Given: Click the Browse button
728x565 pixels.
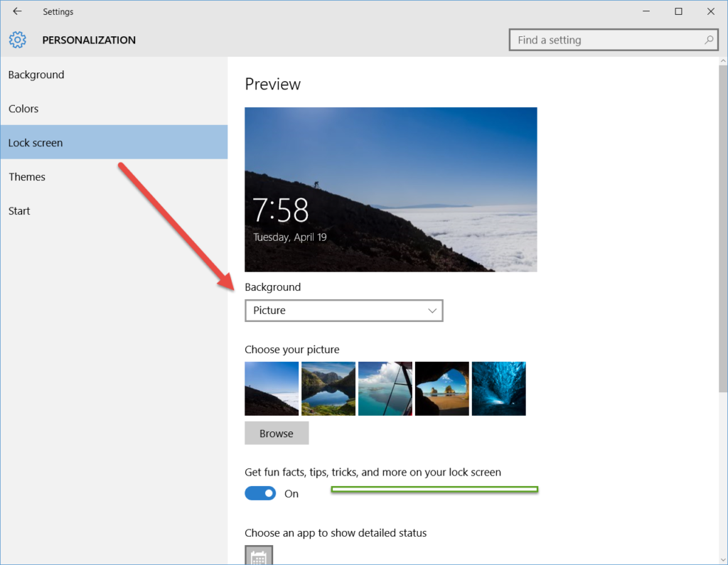Looking at the screenshot, I should (277, 433).
